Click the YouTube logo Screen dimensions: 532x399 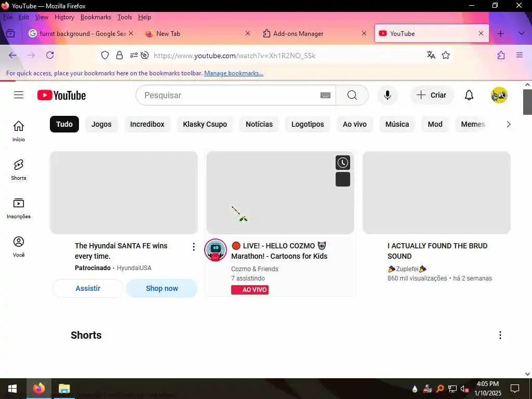[61, 96]
